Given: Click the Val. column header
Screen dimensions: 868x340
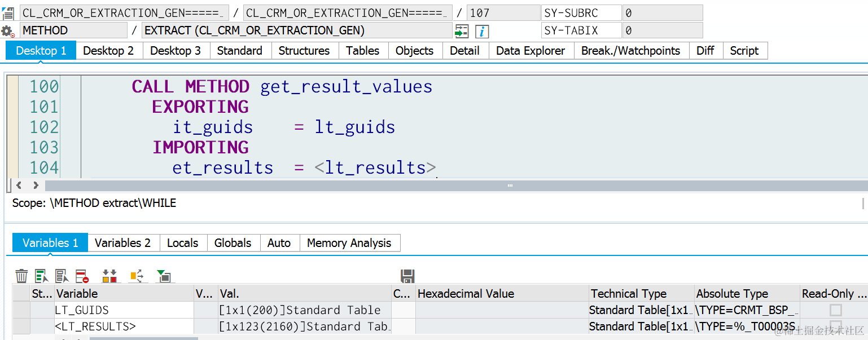Looking at the screenshot, I should (305, 294).
